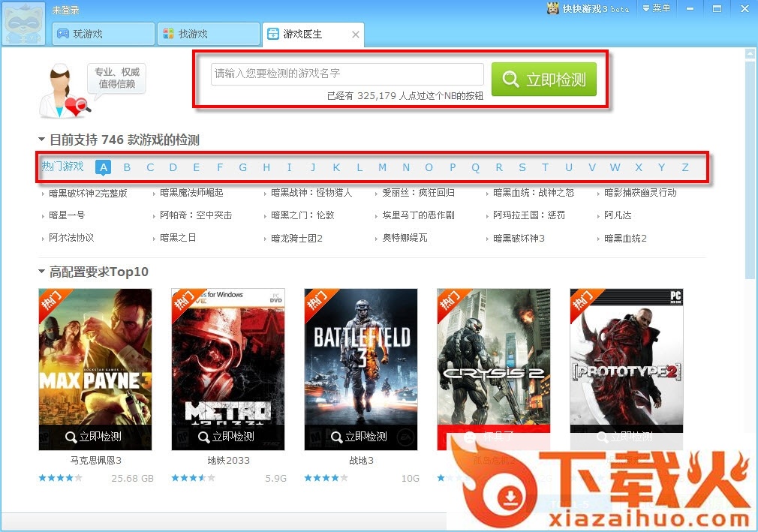
Task: Open the 暗星一号 game link
Action: (67, 215)
